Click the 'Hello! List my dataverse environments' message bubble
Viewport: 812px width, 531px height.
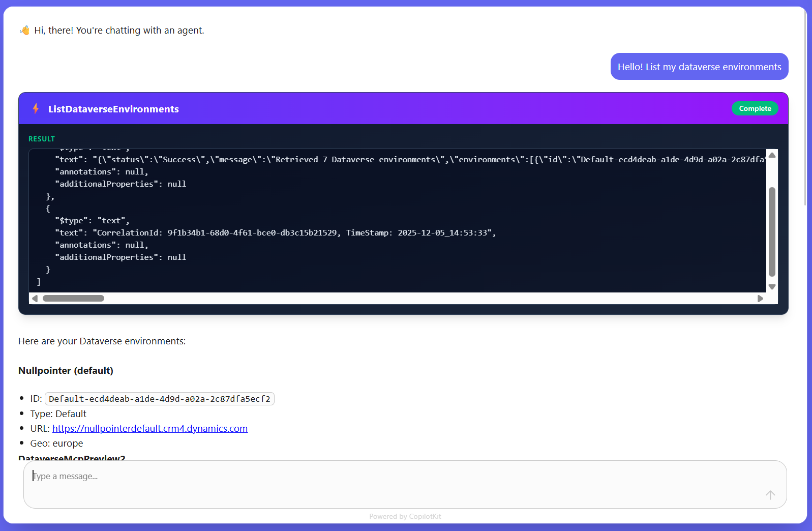[x=699, y=67]
